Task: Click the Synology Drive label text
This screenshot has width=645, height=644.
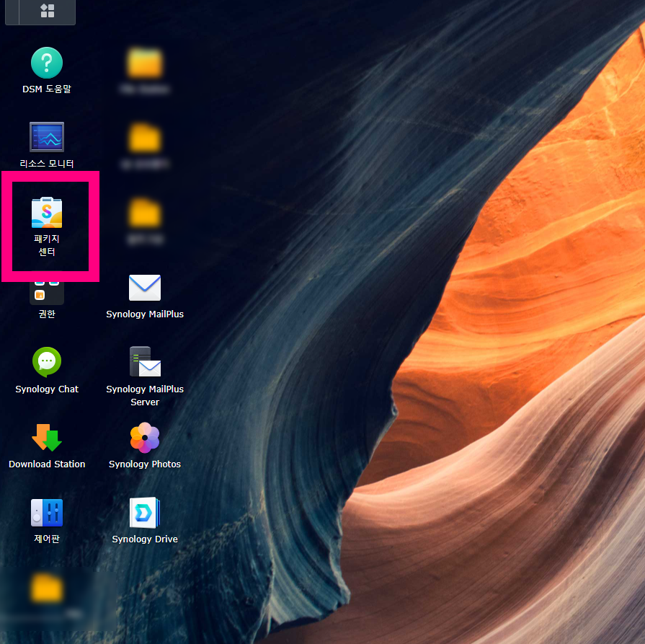Action: [145, 539]
